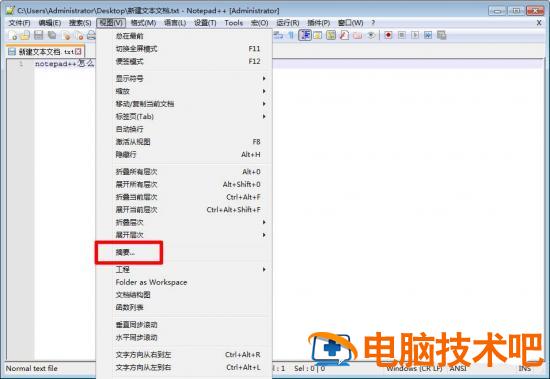550x379 pixels.
Task: Open the 宏(O) menu
Action: click(x=260, y=23)
